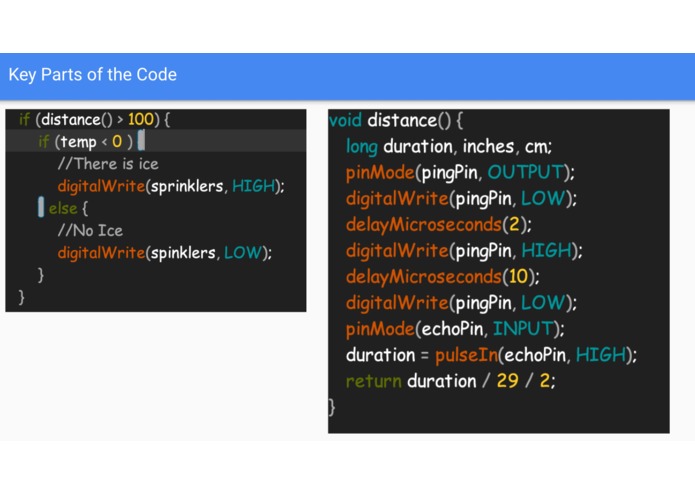Click the 'Key Parts of the Code' title
The image size is (695, 494).
point(93,74)
